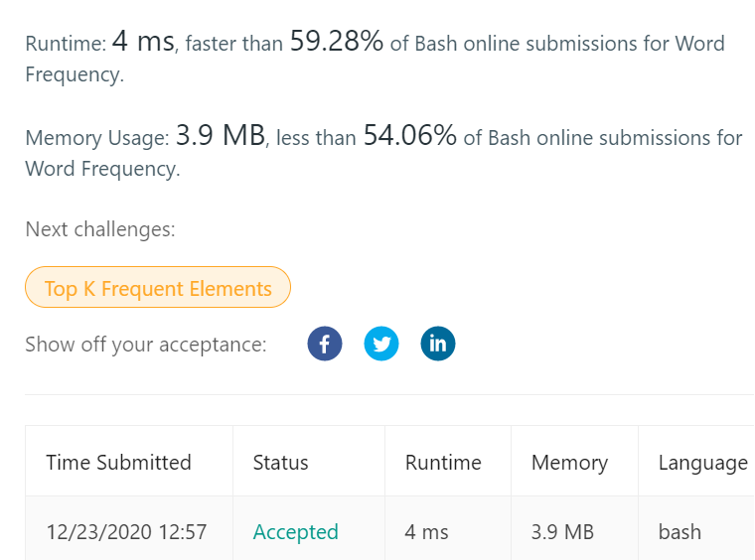
Task: Click the Show off your acceptance text
Action: coord(146,345)
